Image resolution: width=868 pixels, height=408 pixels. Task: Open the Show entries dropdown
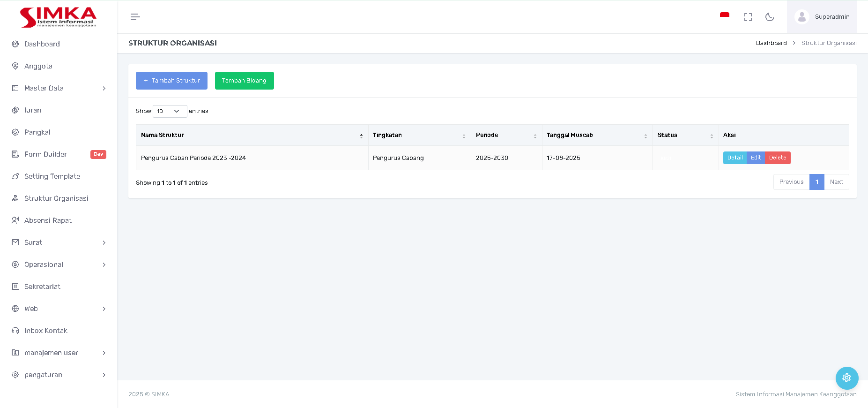click(x=170, y=111)
